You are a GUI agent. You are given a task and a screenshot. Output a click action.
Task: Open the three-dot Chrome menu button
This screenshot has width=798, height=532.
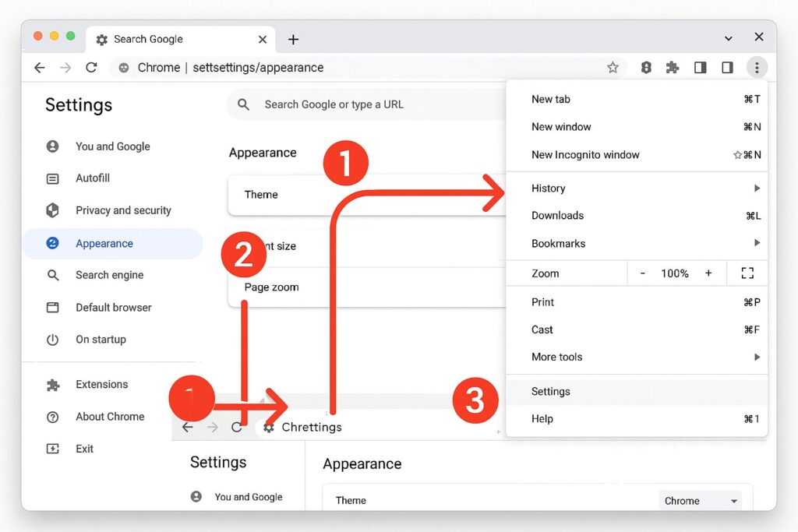757,67
